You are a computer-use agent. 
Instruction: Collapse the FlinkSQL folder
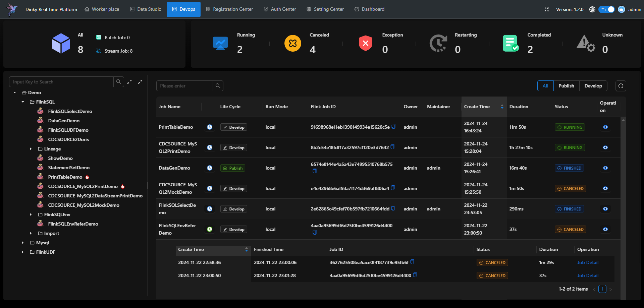pyautogui.click(x=23, y=102)
